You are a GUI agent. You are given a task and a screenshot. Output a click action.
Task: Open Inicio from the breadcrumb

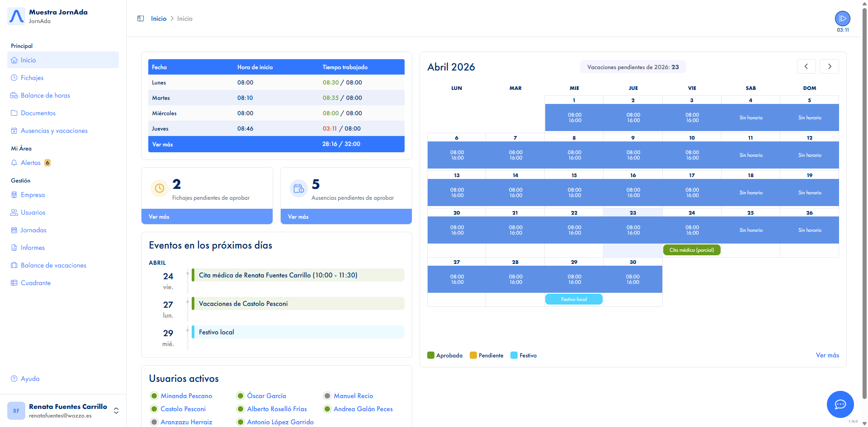point(158,18)
